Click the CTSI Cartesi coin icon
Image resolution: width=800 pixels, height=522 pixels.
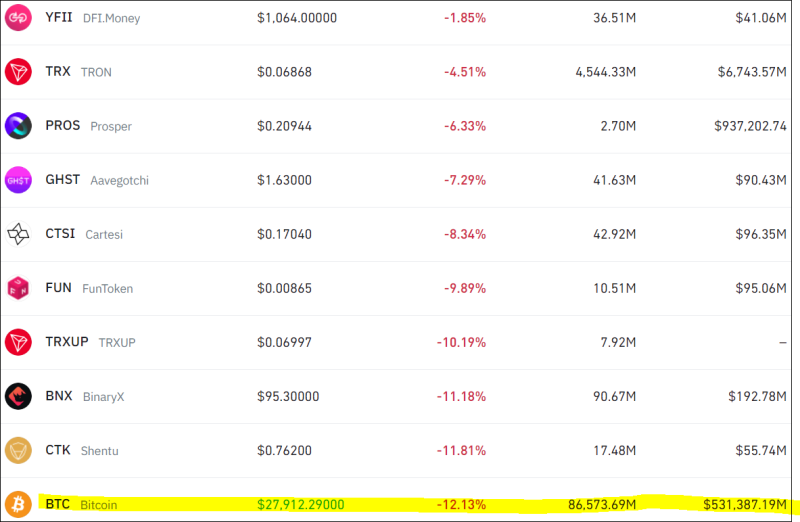click(x=18, y=234)
